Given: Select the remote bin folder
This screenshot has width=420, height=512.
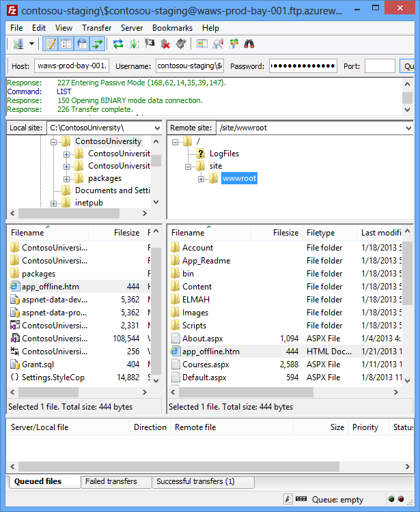Looking at the screenshot, I should tap(285, 274).
